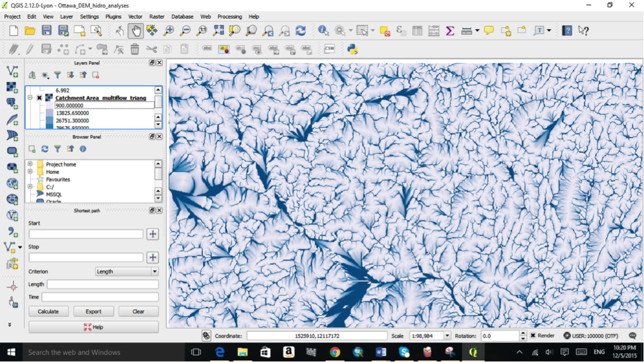Click the Export button
Image resolution: width=644 pixels, height=362 pixels.
pos(93,311)
